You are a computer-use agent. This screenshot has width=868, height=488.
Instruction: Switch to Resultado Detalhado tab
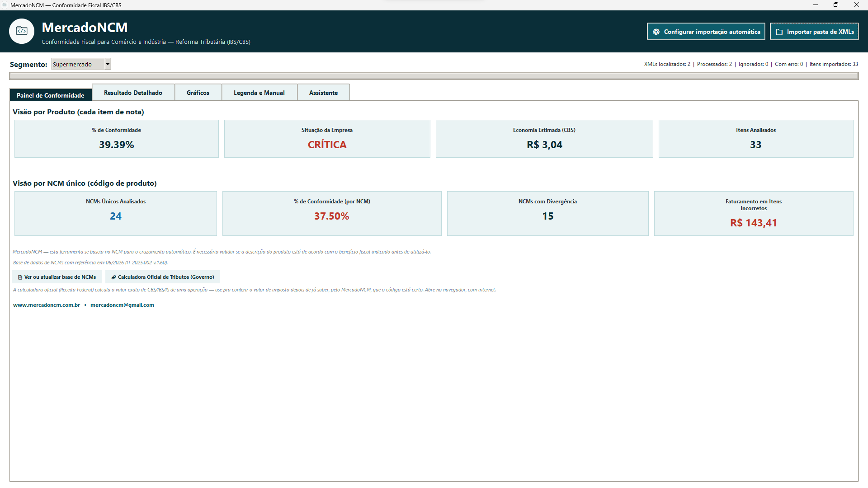[x=133, y=93]
